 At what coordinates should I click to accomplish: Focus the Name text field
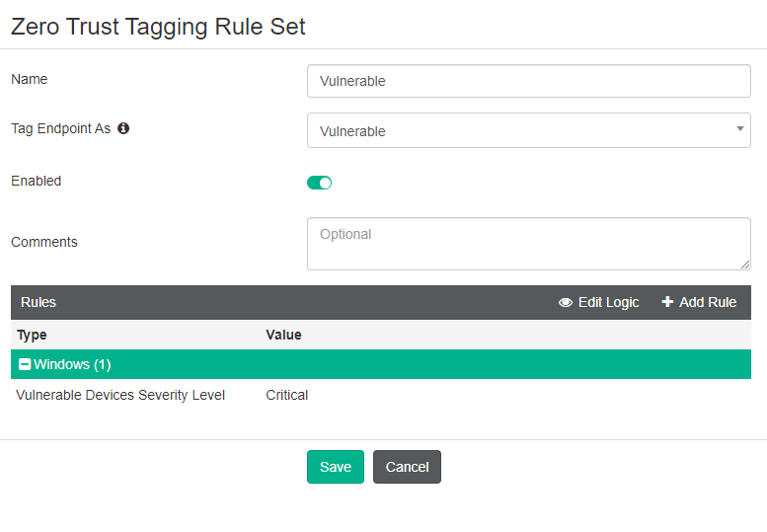(x=528, y=81)
